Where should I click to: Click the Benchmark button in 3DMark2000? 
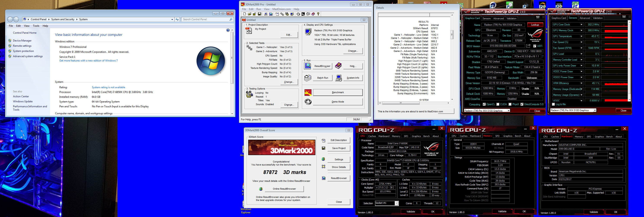pyautogui.click(x=338, y=93)
